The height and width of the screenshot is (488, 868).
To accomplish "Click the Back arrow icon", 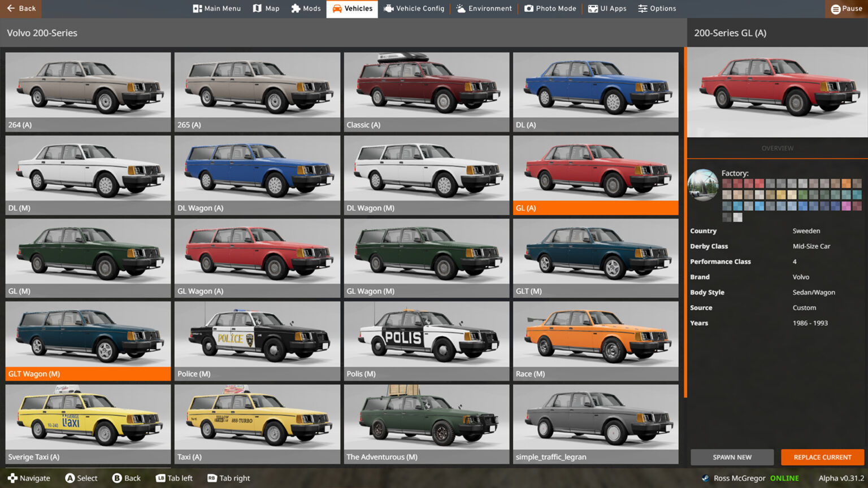I will click(x=10, y=8).
